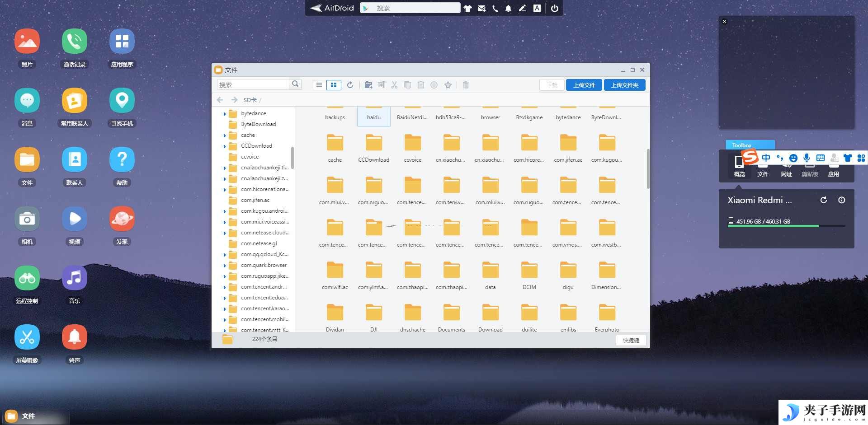The height and width of the screenshot is (425, 868).
Task: Click the cut (scissors) toolbar icon
Action: [x=394, y=85]
